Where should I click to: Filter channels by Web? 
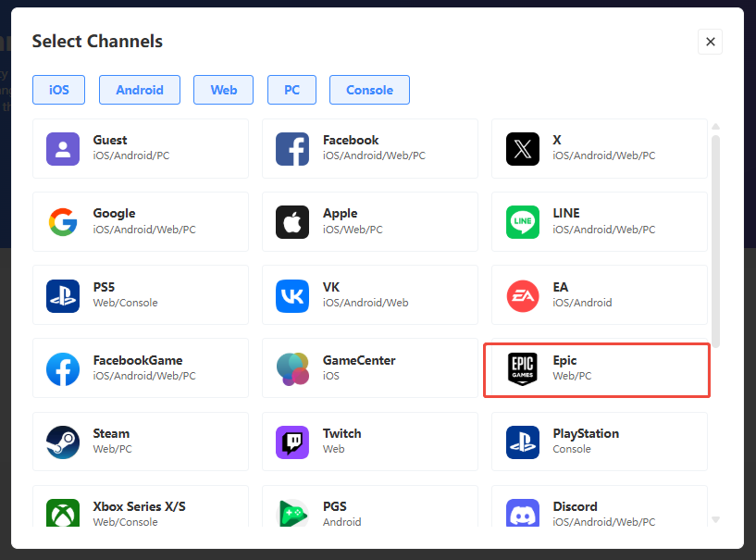223,90
